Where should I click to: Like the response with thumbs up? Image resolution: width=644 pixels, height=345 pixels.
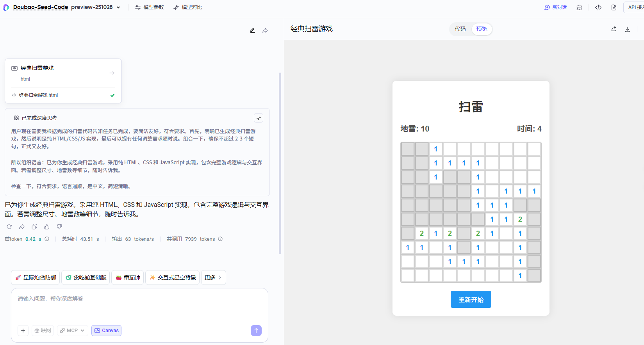point(47,227)
